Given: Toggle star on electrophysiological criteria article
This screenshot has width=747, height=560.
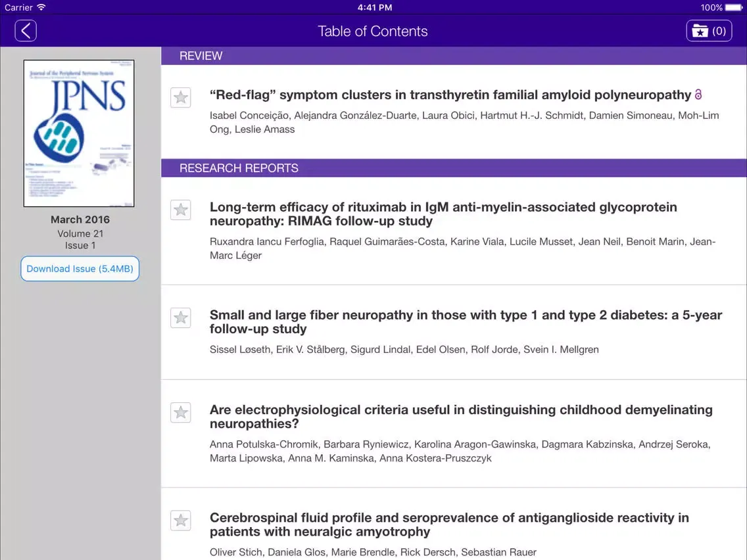Looking at the screenshot, I should [x=181, y=413].
